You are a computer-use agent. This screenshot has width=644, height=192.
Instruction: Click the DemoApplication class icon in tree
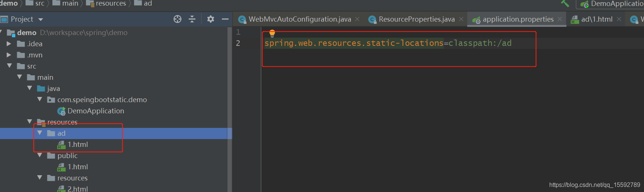pyautogui.click(x=62, y=111)
